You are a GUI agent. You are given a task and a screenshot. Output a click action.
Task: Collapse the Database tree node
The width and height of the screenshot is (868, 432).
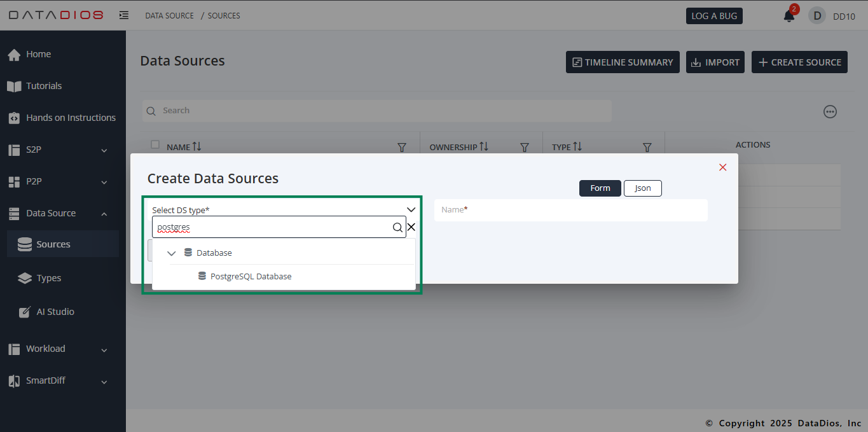[171, 252]
